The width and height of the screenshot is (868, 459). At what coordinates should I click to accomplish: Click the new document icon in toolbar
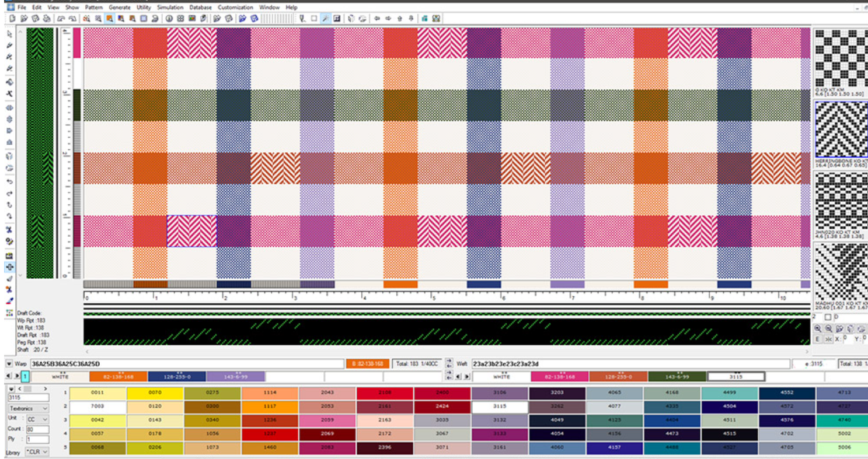coord(12,19)
